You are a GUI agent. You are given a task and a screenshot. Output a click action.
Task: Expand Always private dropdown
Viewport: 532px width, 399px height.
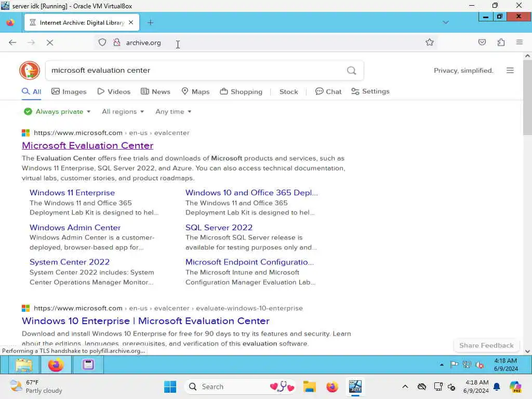point(57,112)
